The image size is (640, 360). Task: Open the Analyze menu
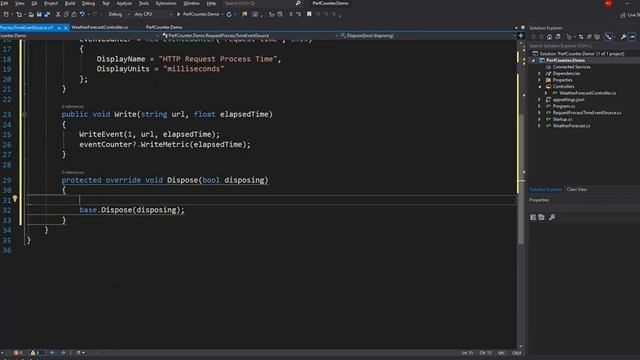pyautogui.click(x=124, y=3)
